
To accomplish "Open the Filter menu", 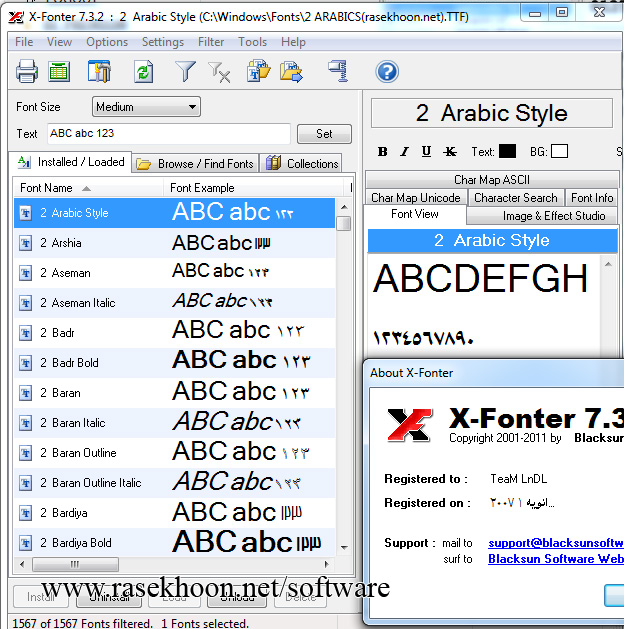I will (211, 42).
